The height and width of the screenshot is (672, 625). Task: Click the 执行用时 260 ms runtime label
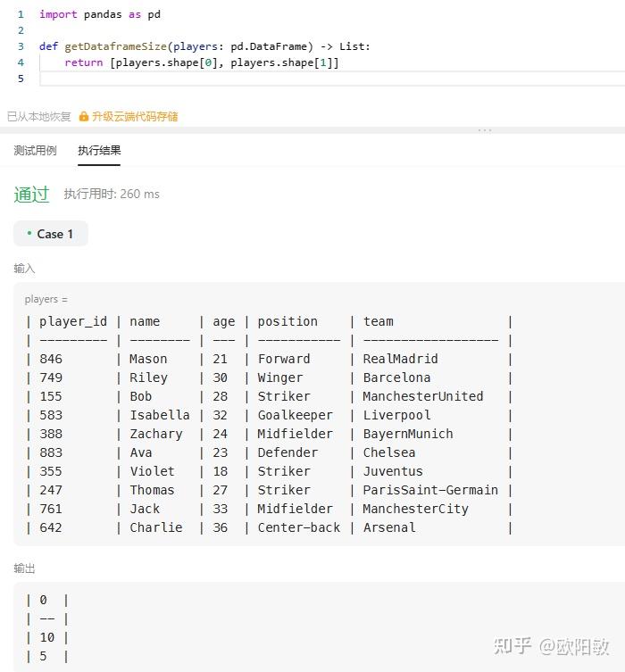pos(112,195)
